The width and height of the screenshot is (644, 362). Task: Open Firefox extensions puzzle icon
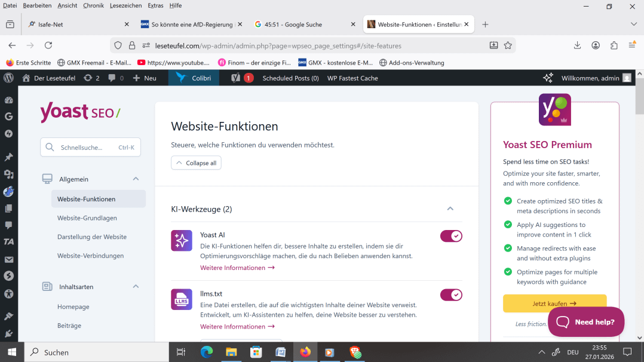pos(614,45)
